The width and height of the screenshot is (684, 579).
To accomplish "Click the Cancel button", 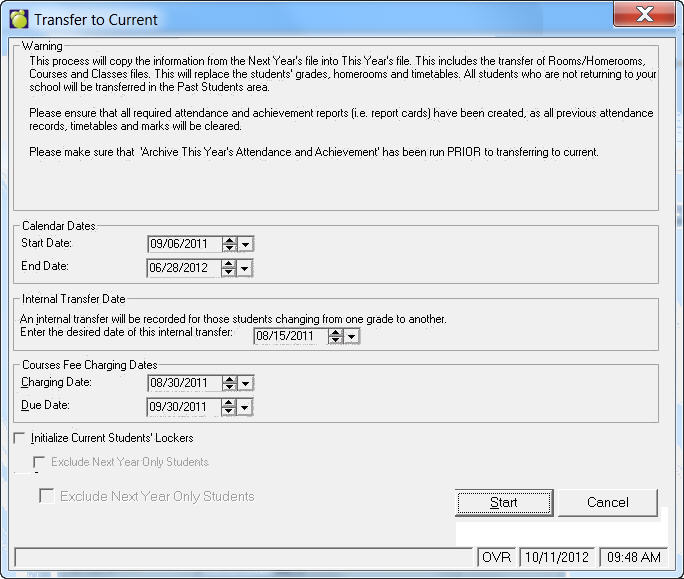I will coord(607,502).
